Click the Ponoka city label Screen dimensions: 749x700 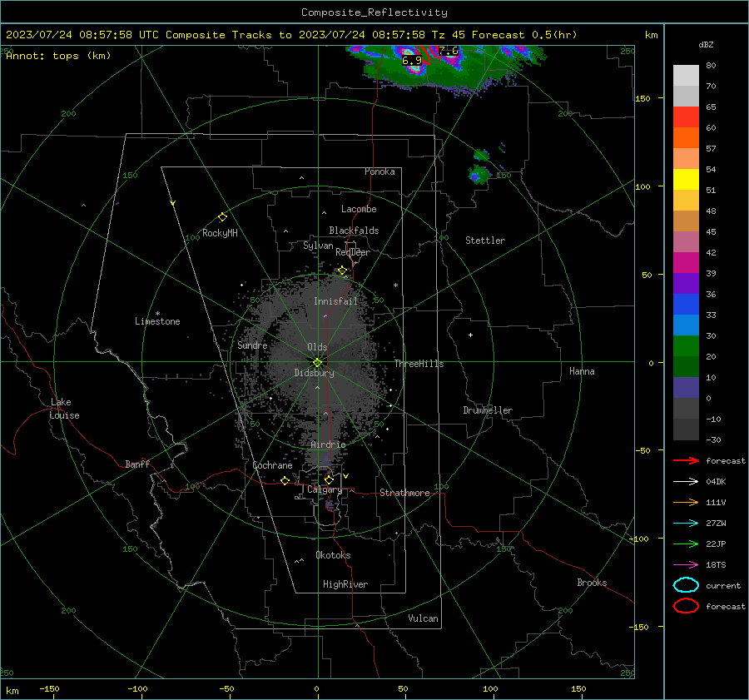point(379,171)
